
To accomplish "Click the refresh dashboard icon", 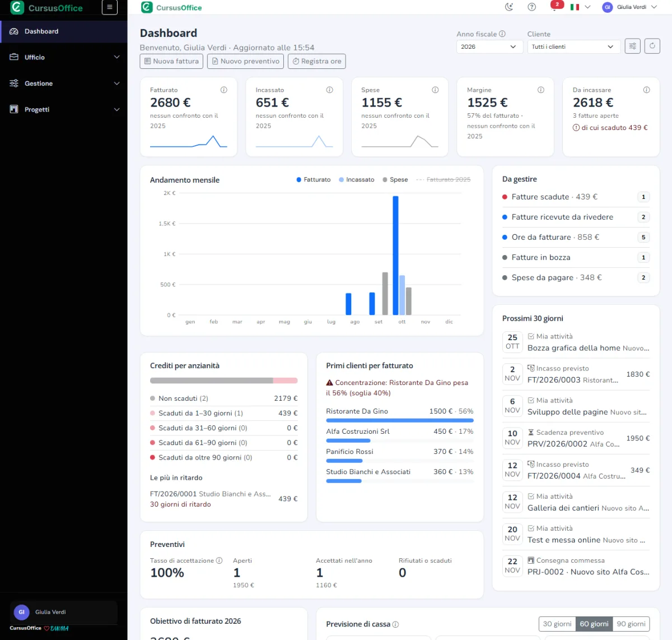I will (x=652, y=46).
